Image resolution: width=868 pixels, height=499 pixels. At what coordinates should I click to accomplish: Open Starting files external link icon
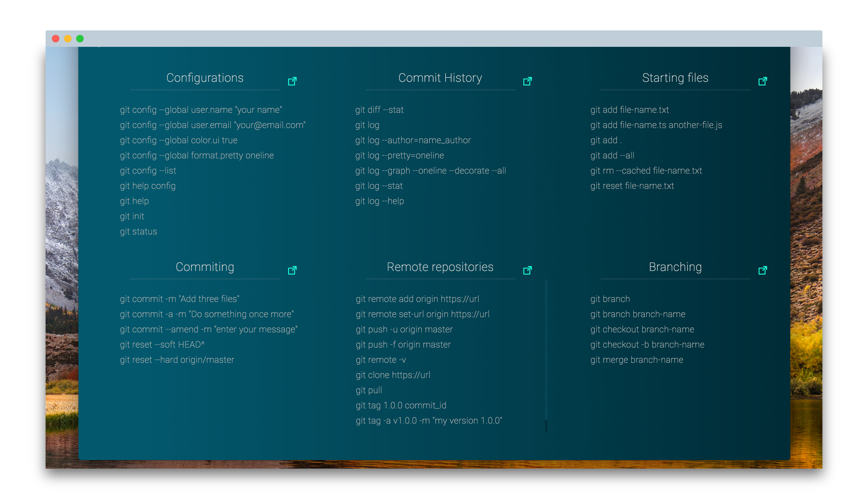tap(763, 81)
